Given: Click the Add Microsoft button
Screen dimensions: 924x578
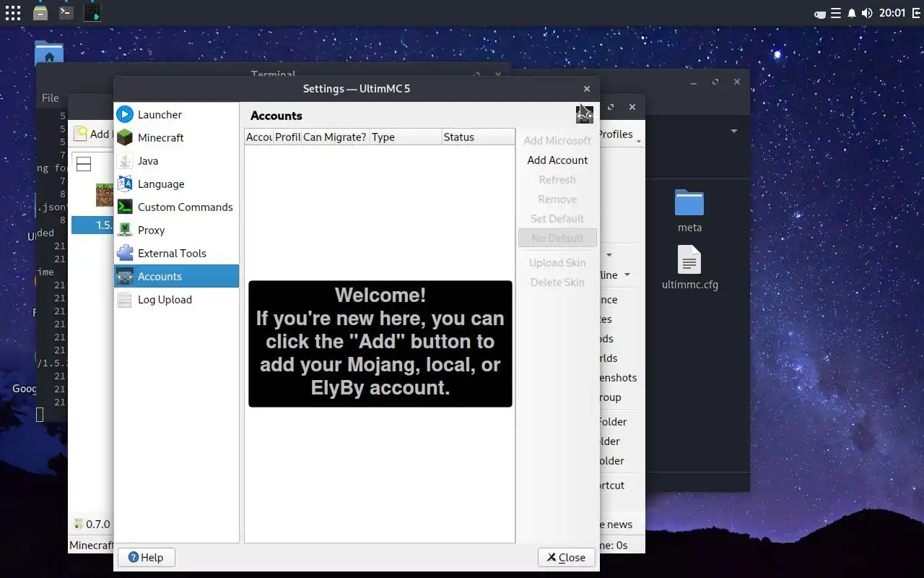Looking at the screenshot, I should 557,141.
